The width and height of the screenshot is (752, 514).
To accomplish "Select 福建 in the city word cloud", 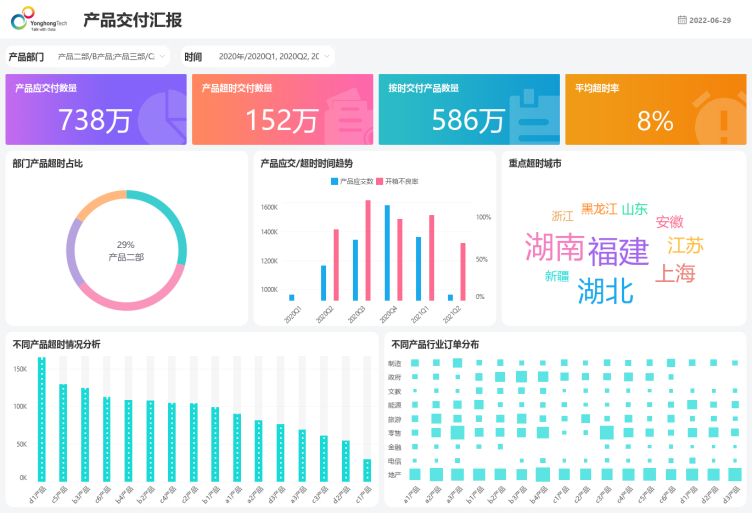I will point(618,250).
